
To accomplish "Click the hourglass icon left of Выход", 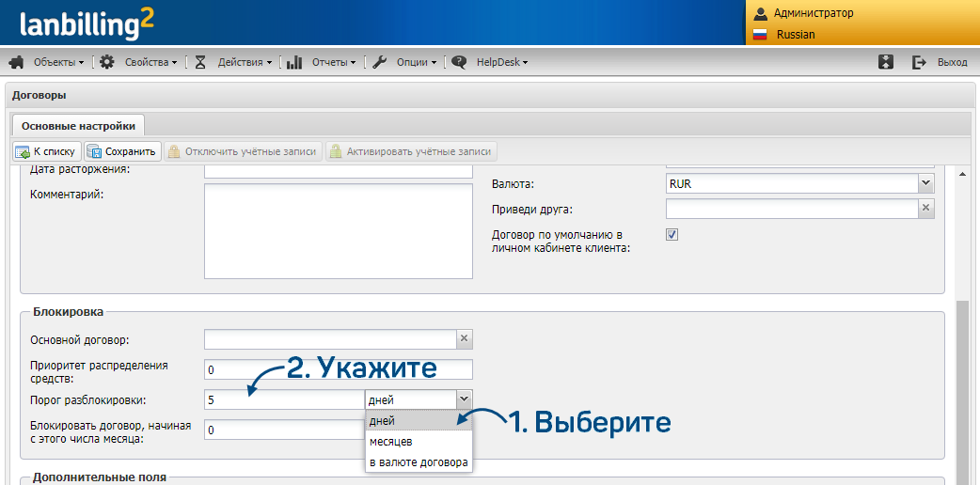I will (886, 62).
